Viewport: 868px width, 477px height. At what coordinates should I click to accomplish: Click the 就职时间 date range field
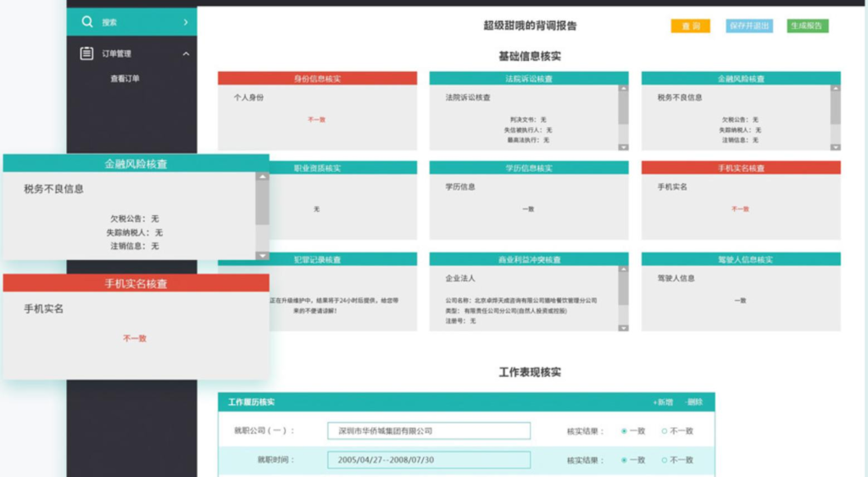[428, 460]
